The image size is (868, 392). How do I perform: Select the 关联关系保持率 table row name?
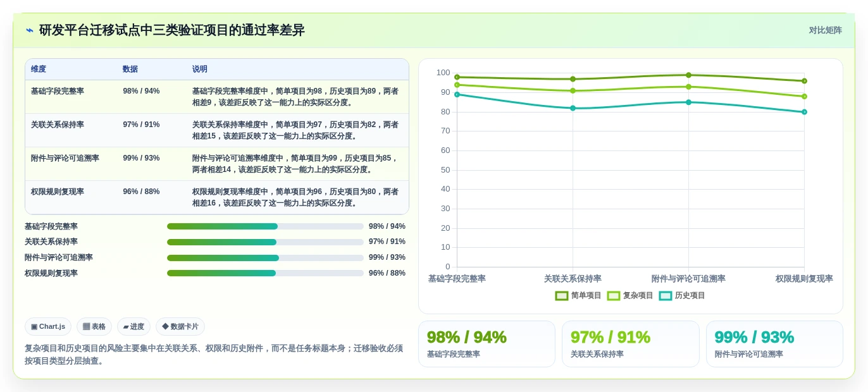58,125
